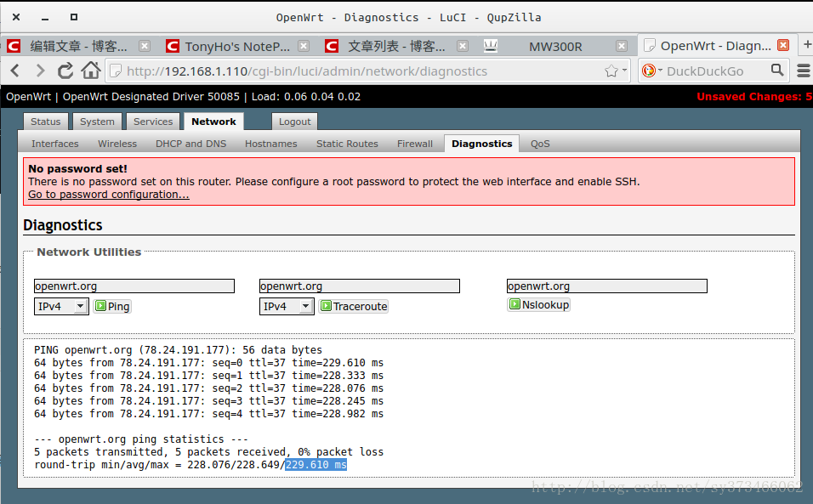Open the Firewall subtab
This screenshot has width=813, height=504.
(415, 144)
